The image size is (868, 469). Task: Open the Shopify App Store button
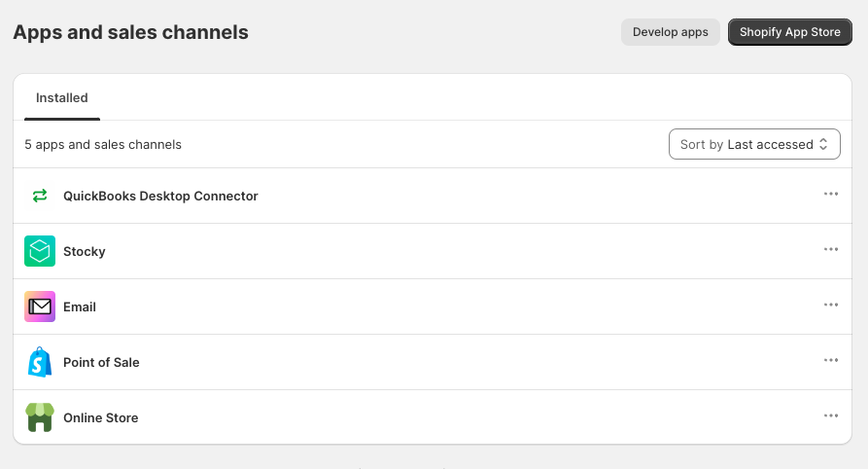point(789,32)
